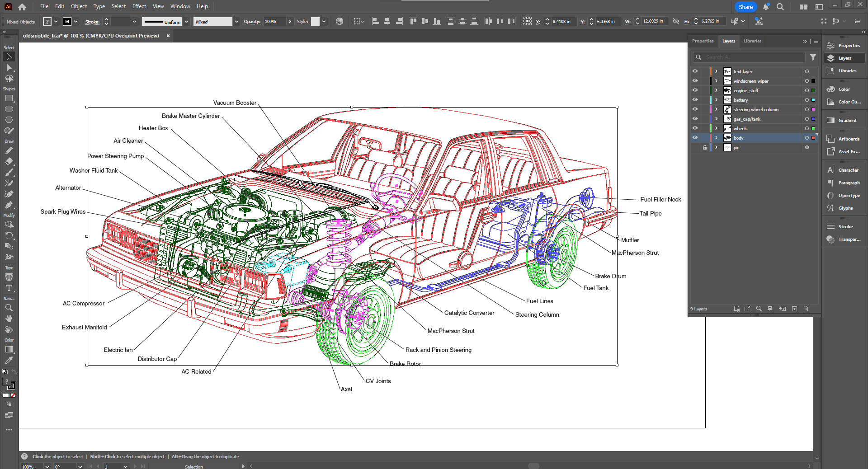Open the Effect menu
Screen dimensions: 868x469
pos(139,6)
